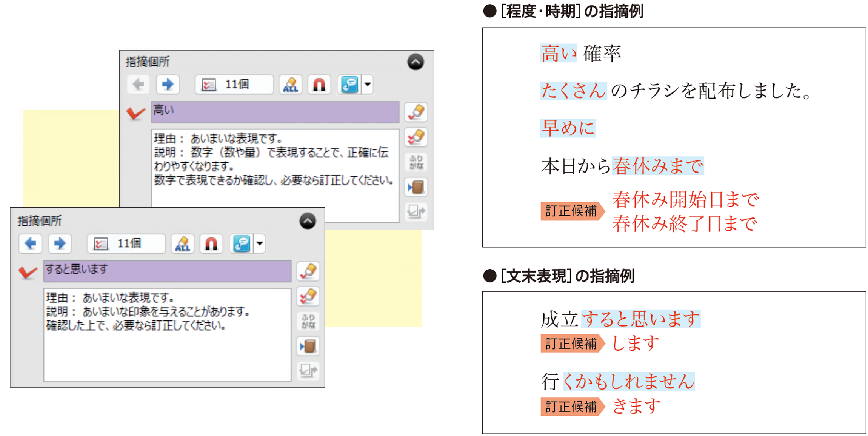Click previous-issue arrow in the すると思います panel

[30, 243]
